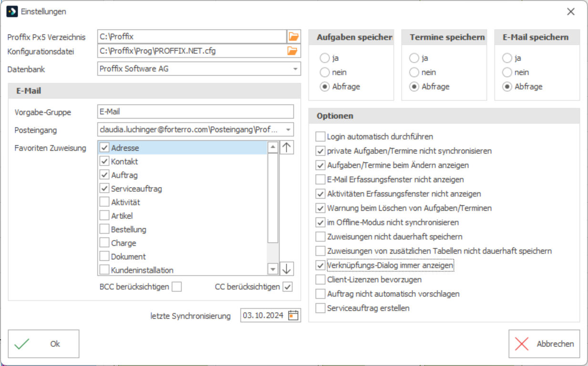Browse folder for Proffix Px5 Verzeichnis
Image resolution: width=588 pixels, height=366 pixels.
pos(293,36)
